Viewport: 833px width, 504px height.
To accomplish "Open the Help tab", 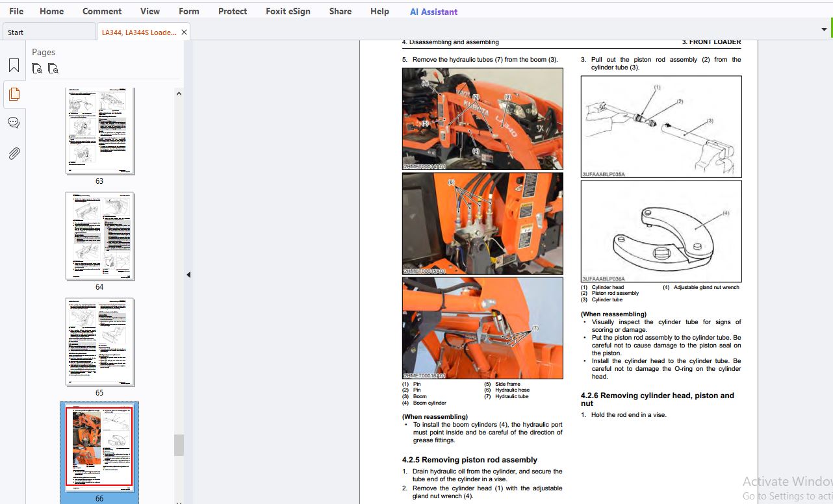I will tap(379, 11).
